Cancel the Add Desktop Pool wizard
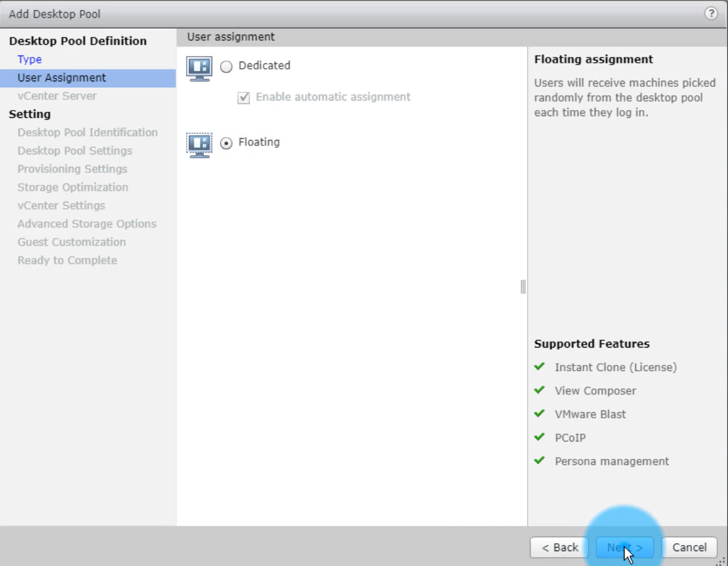 [689, 547]
